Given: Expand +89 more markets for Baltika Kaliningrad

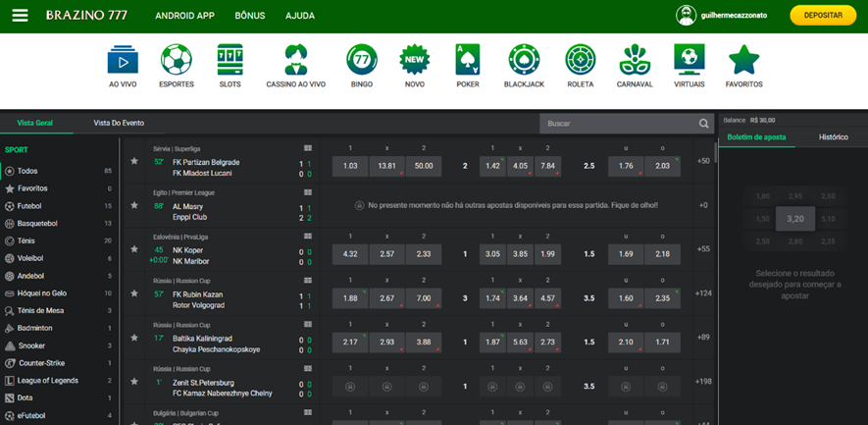Looking at the screenshot, I should (703, 338).
